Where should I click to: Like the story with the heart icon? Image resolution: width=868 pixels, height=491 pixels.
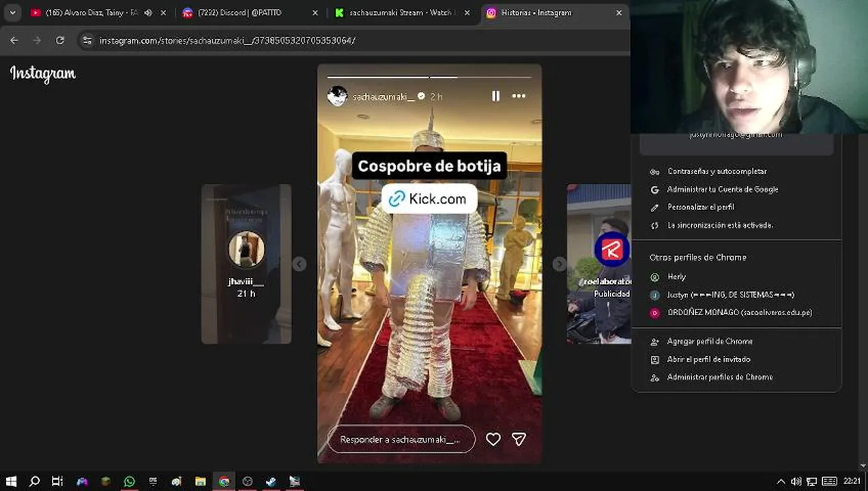pos(493,439)
